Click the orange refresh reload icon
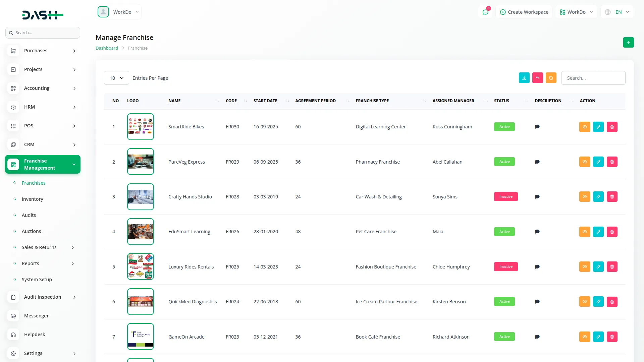The width and height of the screenshot is (644, 362). pos(551,78)
